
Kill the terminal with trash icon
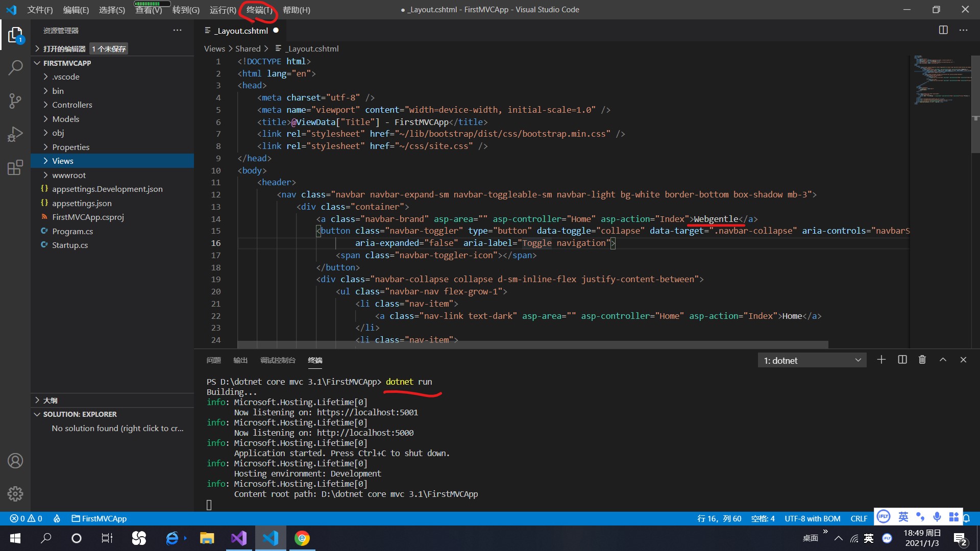point(922,360)
